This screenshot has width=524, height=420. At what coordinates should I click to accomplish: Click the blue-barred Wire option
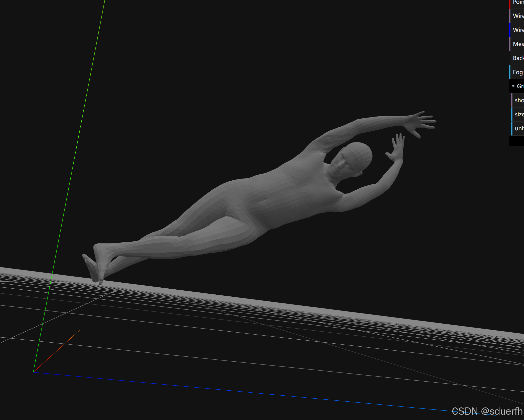click(x=518, y=30)
